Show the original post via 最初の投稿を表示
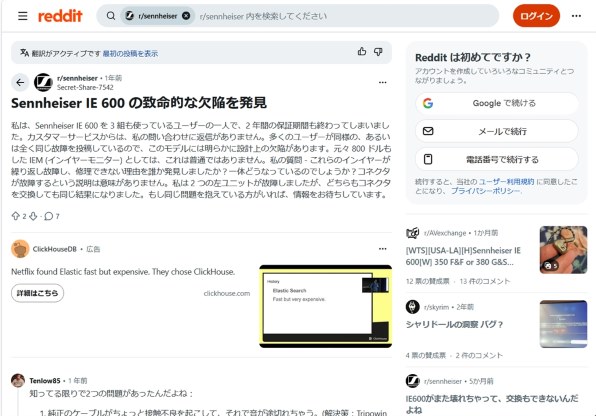 pos(130,54)
